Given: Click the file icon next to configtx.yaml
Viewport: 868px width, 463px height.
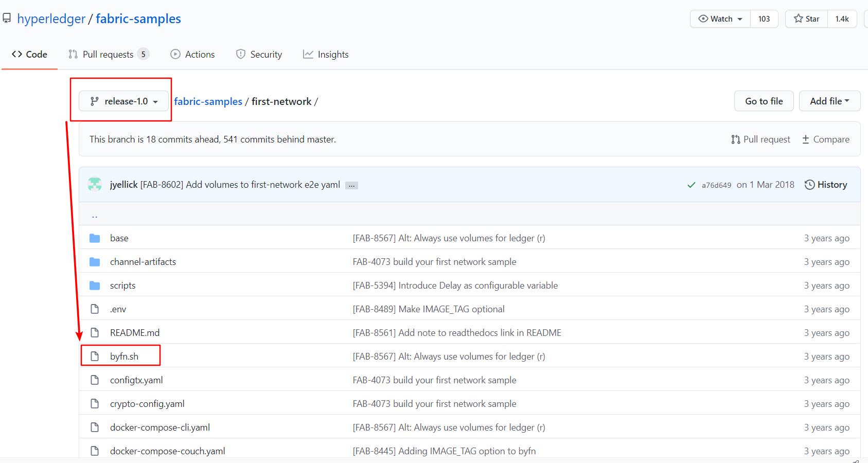Looking at the screenshot, I should pos(95,380).
